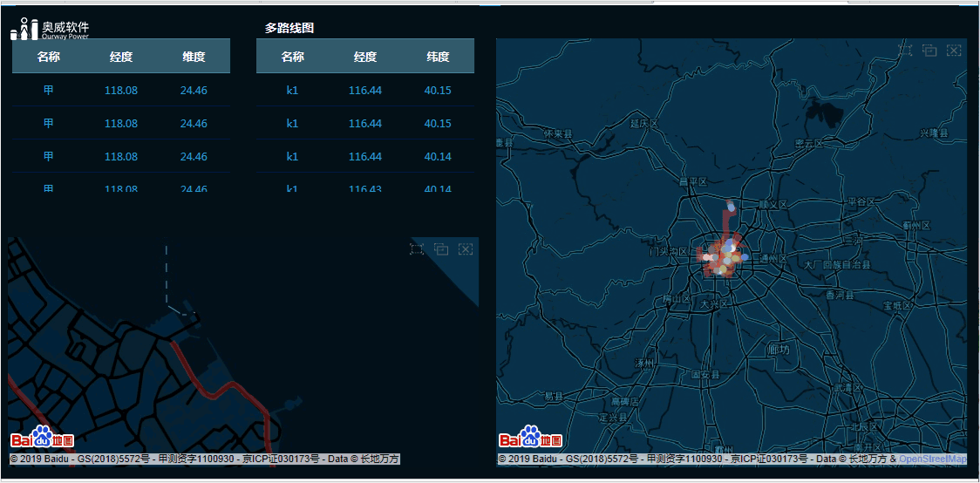Click k1 row with latitude 40.14 fully visible
Screen dimensions: 980x483
point(293,157)
